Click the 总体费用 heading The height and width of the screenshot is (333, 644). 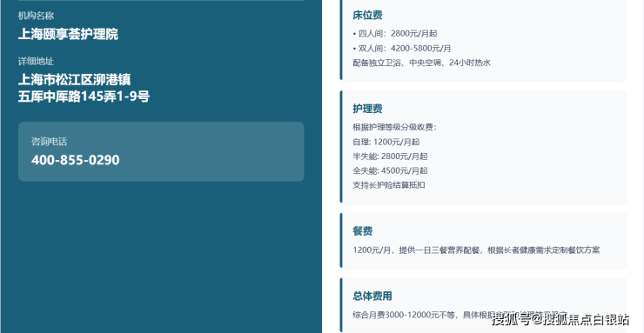[x=372, y=296]
